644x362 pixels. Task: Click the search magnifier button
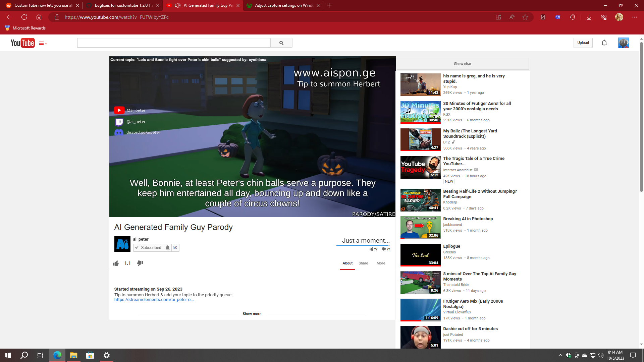(281, 43)
